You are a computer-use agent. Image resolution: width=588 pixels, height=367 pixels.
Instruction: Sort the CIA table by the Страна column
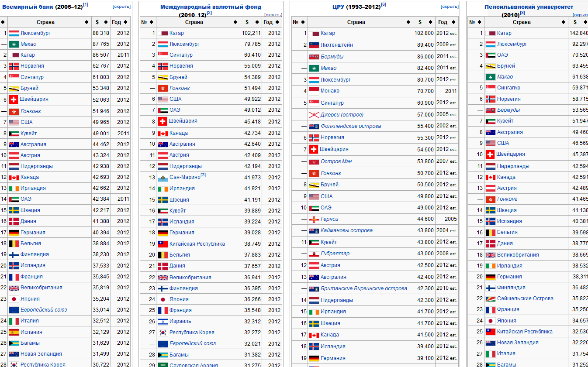(x=408, y=22)
